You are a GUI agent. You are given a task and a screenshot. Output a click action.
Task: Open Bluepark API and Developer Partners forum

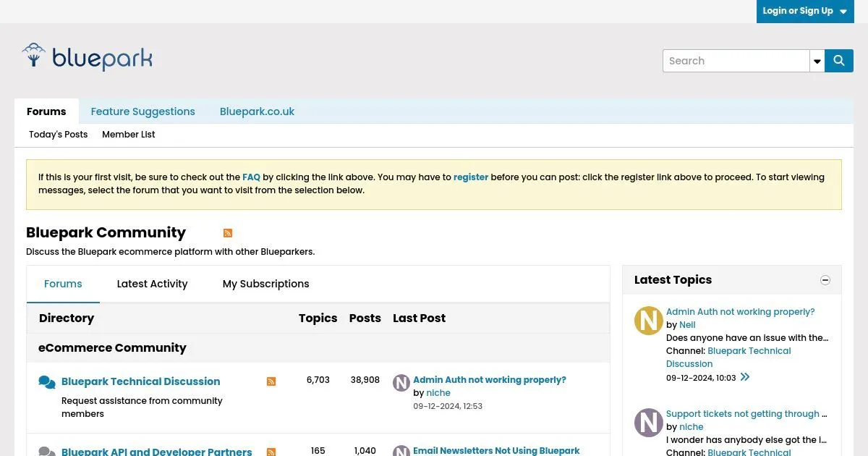pos(157,451)
